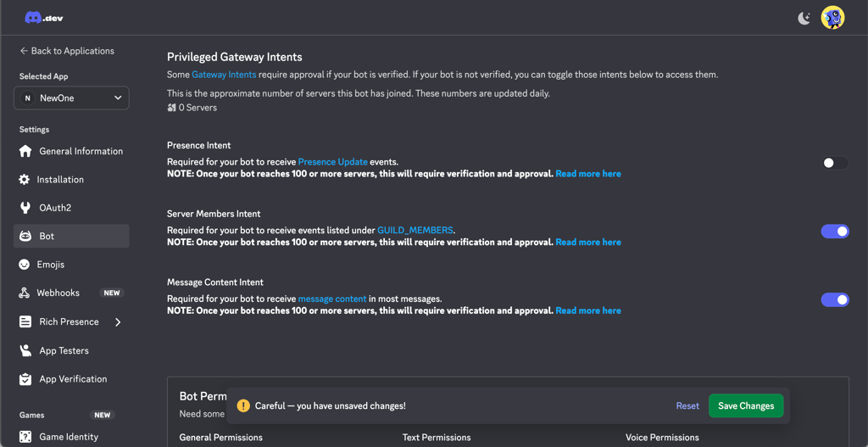This screenshot has height=447, width=868.
Task: Open the message content link
Action: click(x=332, y=299)
